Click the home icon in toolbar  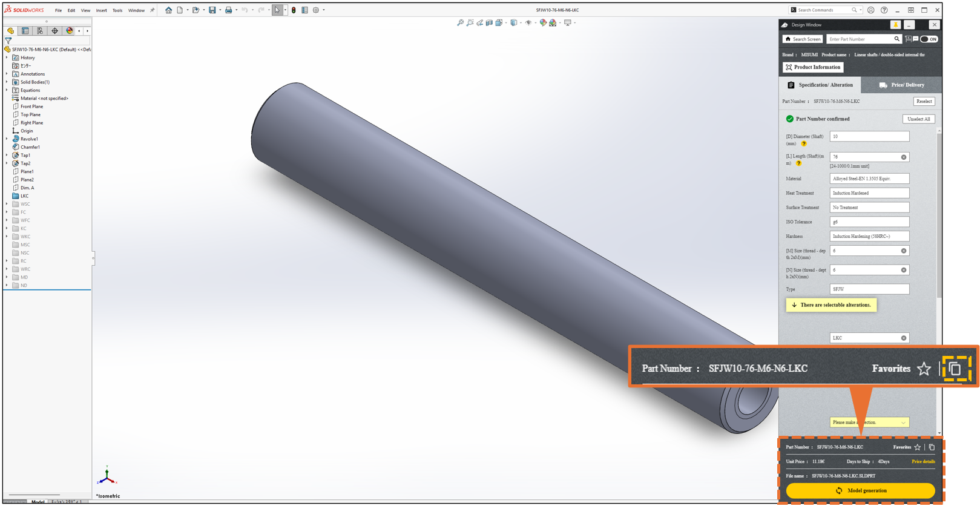coord(168,10)
